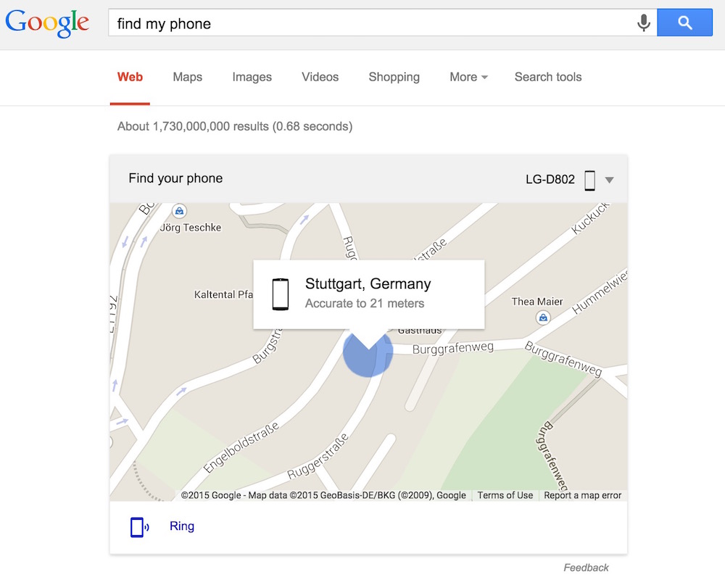This screenshot has height=588, width=725.
Task: Click the blue magnifier search button
Action: [x=684, y=22]
